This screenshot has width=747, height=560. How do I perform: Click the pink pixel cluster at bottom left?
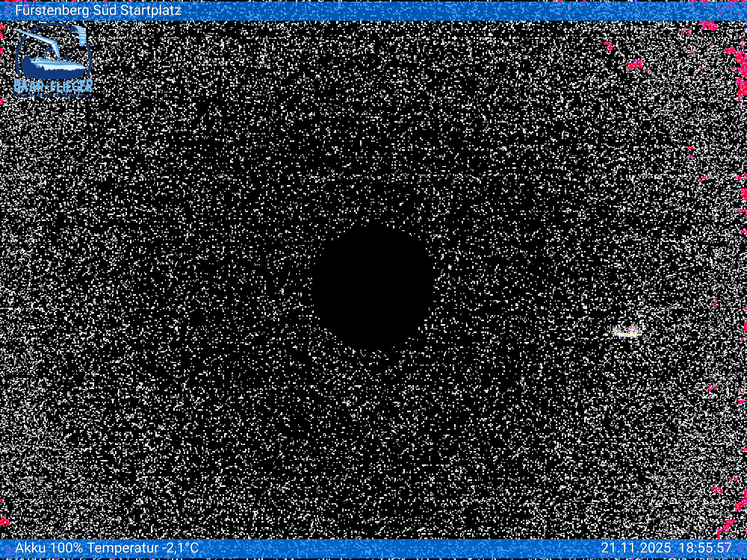pyautogui.click(x=4, y=522)
